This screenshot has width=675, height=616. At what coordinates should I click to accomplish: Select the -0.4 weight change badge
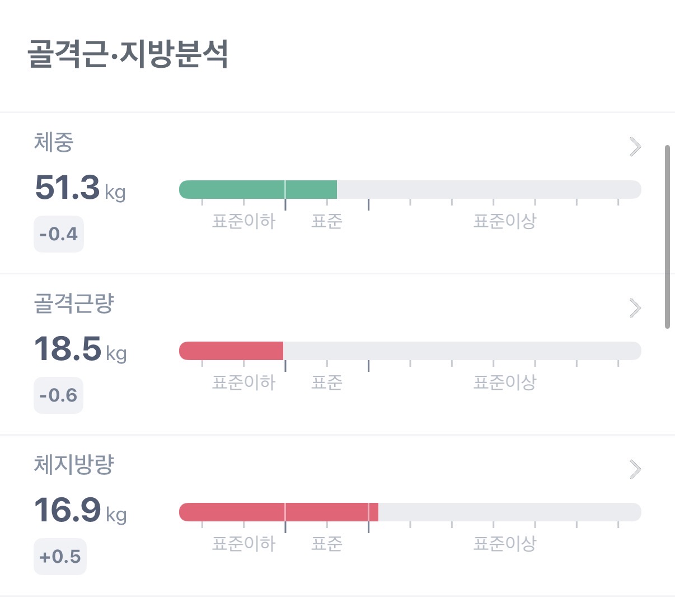pos(59,234)
